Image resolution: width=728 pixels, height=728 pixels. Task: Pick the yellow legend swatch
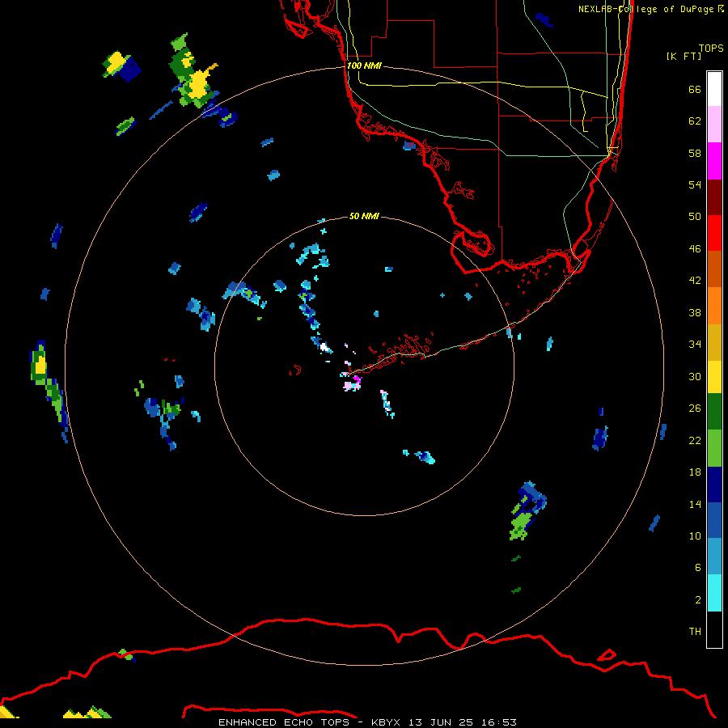click(x=714, y=377)
